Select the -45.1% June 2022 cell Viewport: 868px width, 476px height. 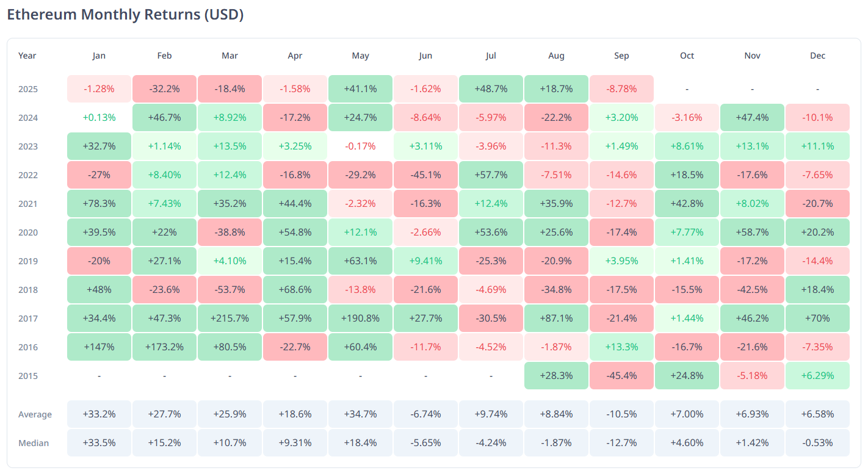425,175
